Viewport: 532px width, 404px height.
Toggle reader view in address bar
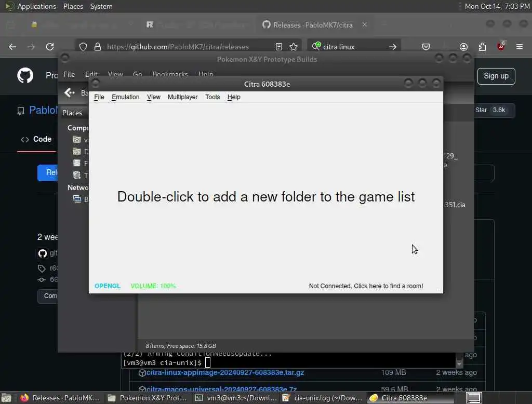(279, 47)
